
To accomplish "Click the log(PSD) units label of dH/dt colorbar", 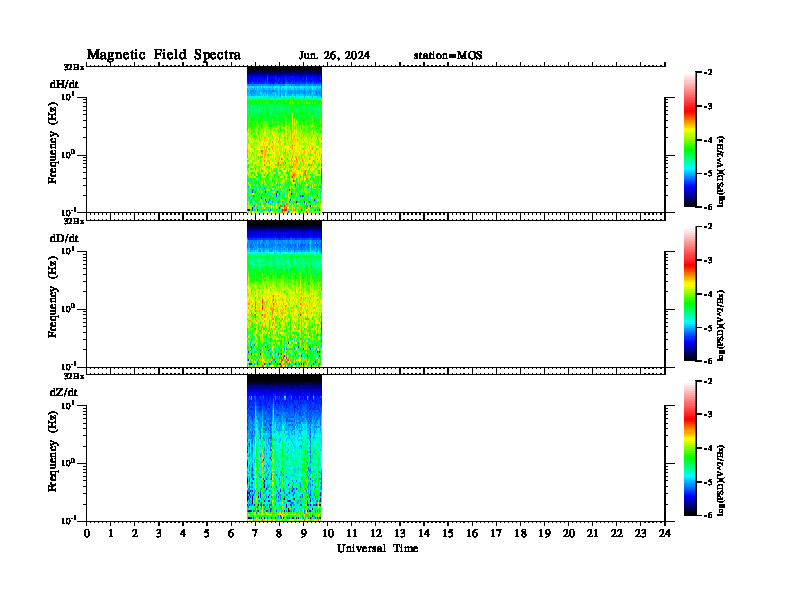I will tap(721, 170).
